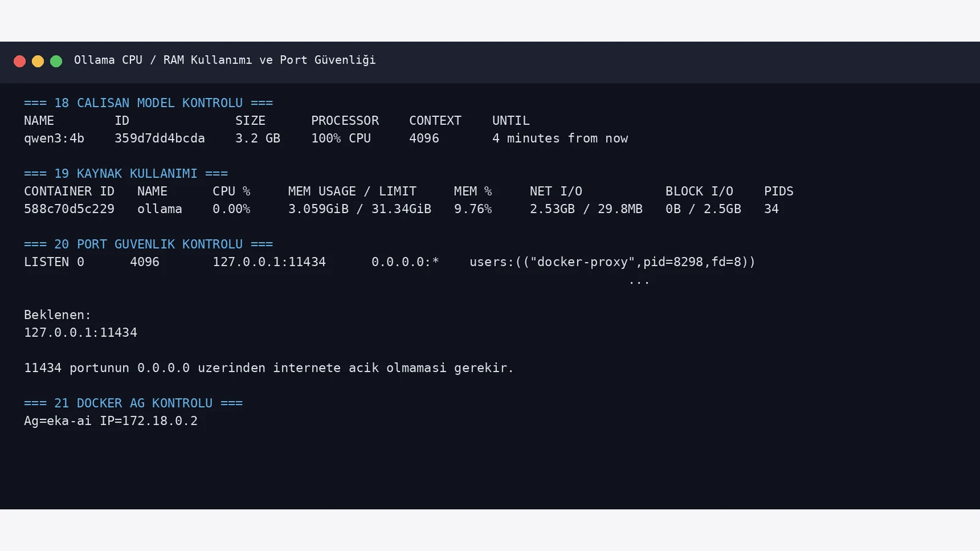
Task: Click the model name 'qwen3:4b'
Action: pos(54,138)
